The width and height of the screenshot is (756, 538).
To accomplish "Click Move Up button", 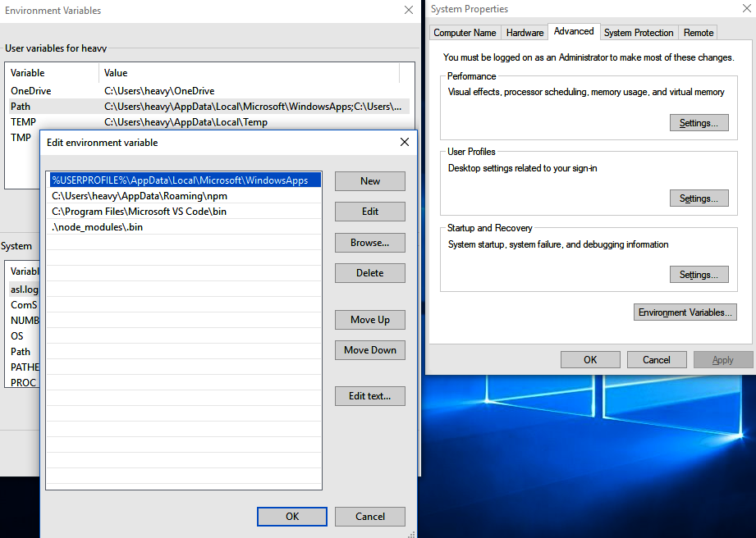I will (370, 320).
